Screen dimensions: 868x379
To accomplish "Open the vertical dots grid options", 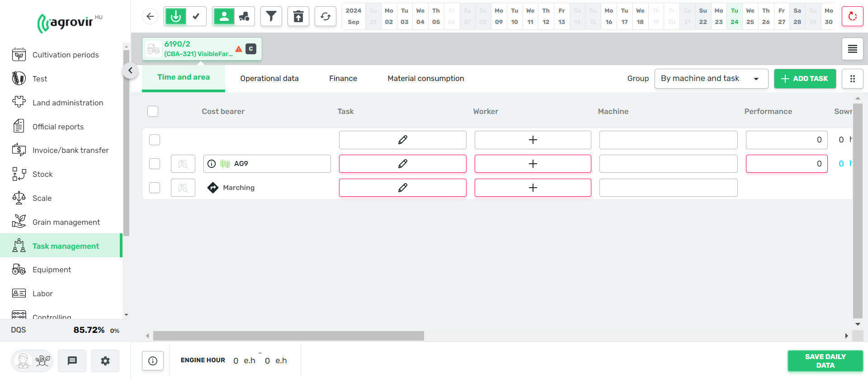I will (853, 79).
